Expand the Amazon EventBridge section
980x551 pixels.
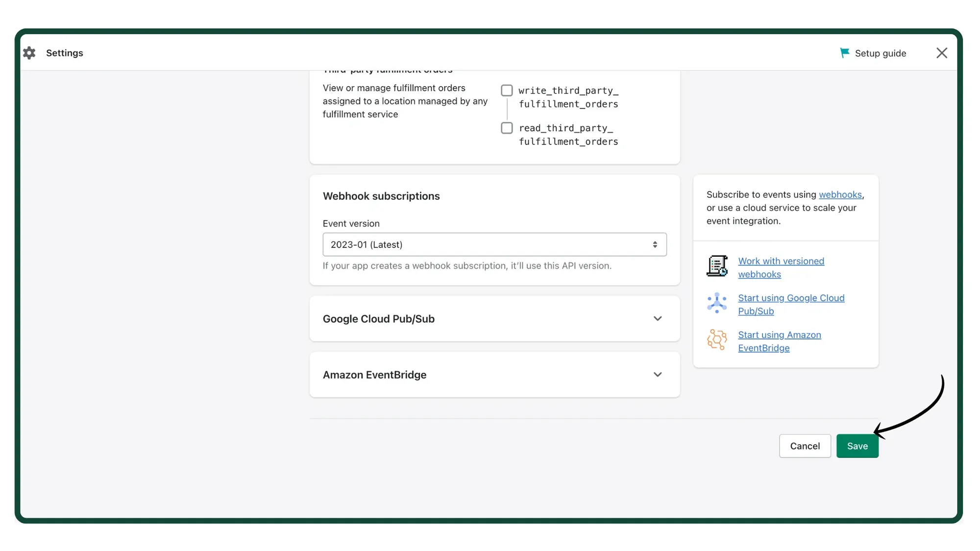tap(658, 374)
